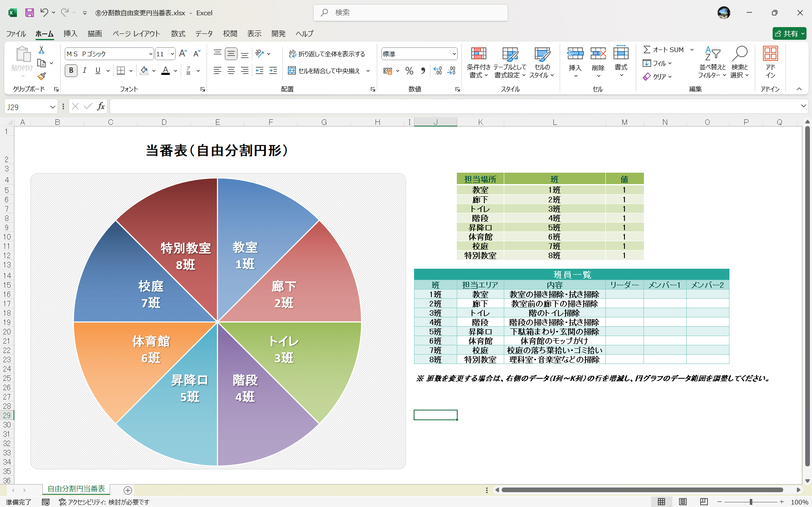This screenshot has width=812, height=507.
Task: Switch to the データ ribbon tab
Action: pos(203,33)
